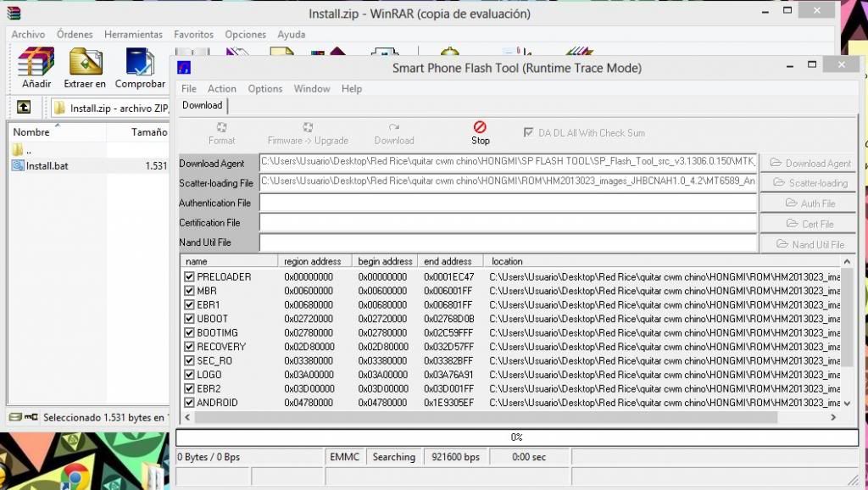This screenshot has height=490, width=868.
Task: Open WinRAR's Favoritos menu
Action: click(x=194, y=34)
